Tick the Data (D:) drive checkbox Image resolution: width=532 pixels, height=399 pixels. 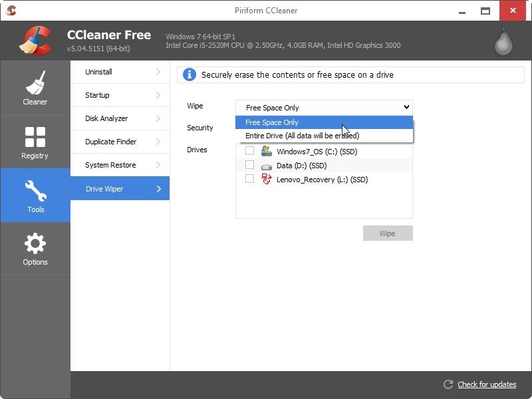tap(250, 165)
